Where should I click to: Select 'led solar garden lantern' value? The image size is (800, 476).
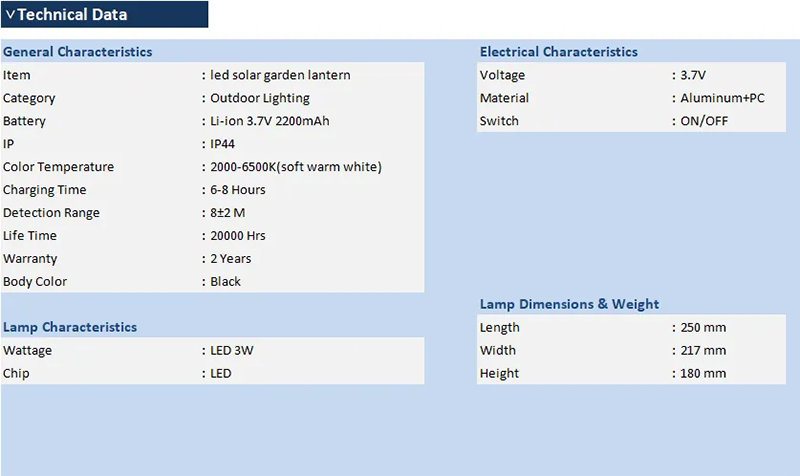280,75
